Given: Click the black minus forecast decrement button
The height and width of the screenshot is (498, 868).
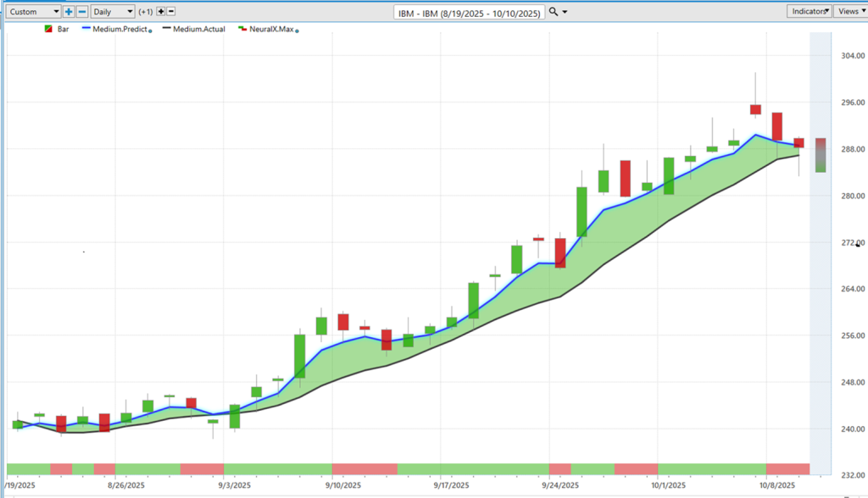Looking at the screenshot, I should 171,12.
